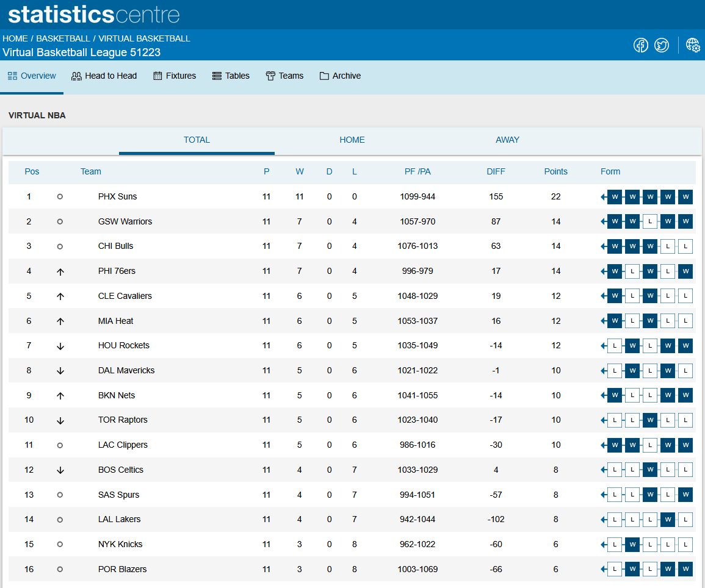
Task: Open the Head to Head tab
Action: click(x=104, y=76)
